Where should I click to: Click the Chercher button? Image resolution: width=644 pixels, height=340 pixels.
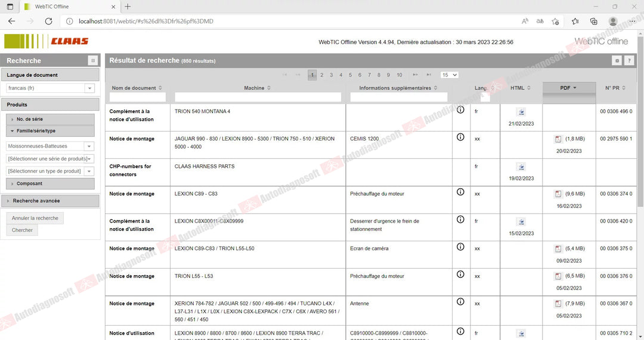pyautogui.click(x=22, y=230)
